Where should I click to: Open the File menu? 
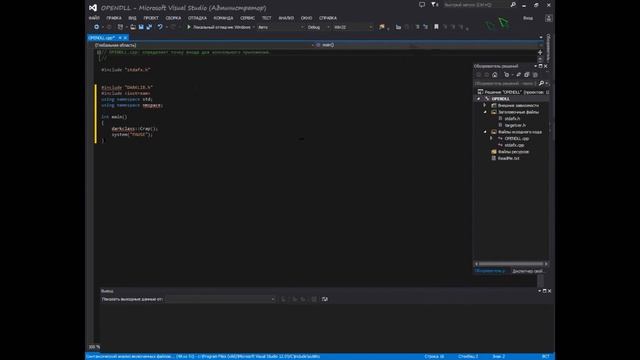point(94,18)
